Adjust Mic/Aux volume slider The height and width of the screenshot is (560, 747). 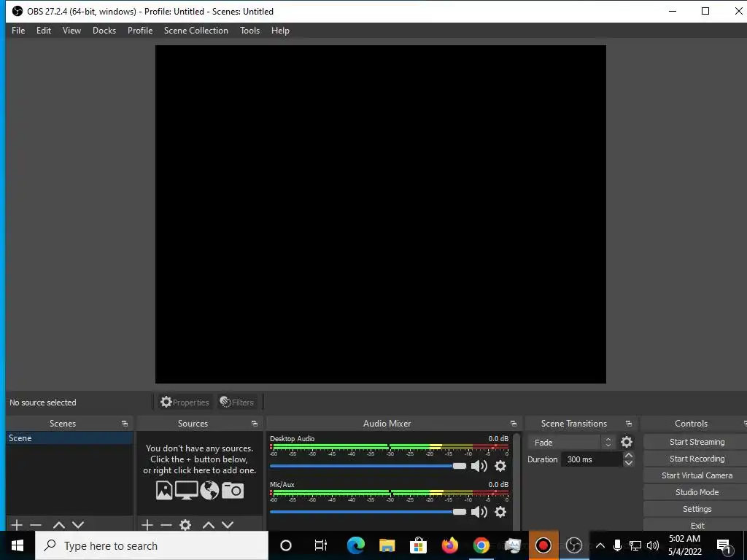[368, 511]
